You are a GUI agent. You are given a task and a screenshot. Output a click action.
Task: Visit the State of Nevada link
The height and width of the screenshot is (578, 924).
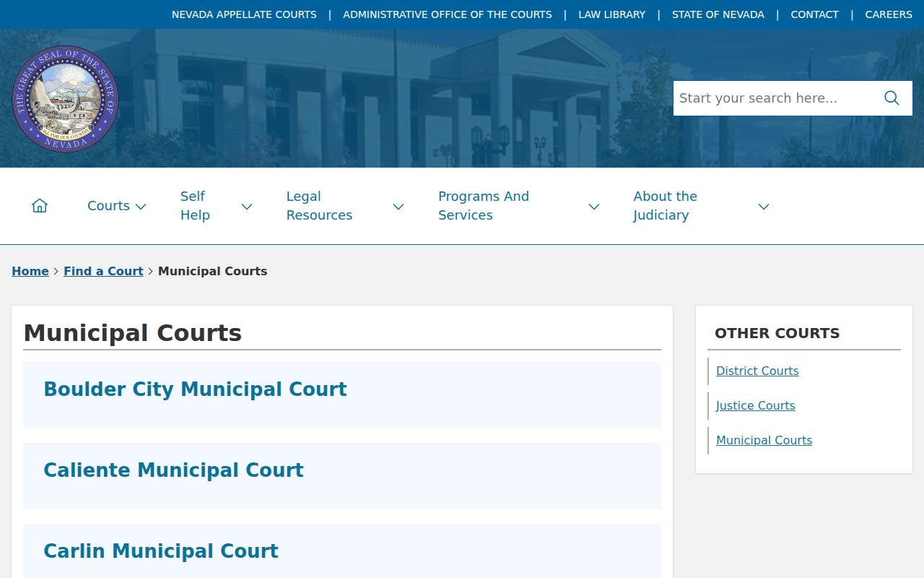(718, 14)
